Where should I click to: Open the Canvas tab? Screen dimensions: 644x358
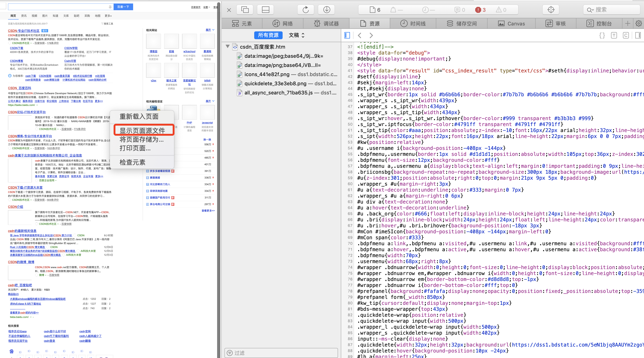[x=511, y=24]
